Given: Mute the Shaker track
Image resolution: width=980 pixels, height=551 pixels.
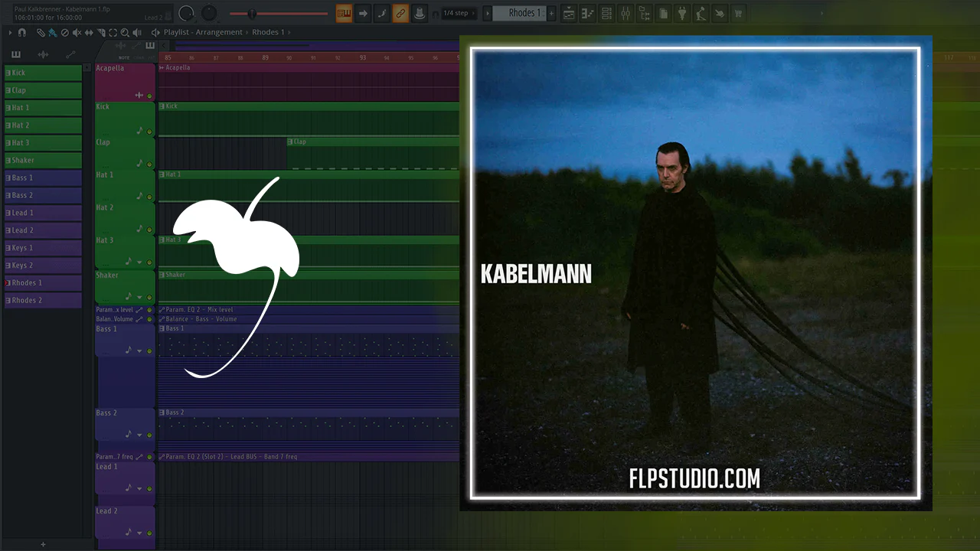Looking at the screenshot, I should click(149, 298).
